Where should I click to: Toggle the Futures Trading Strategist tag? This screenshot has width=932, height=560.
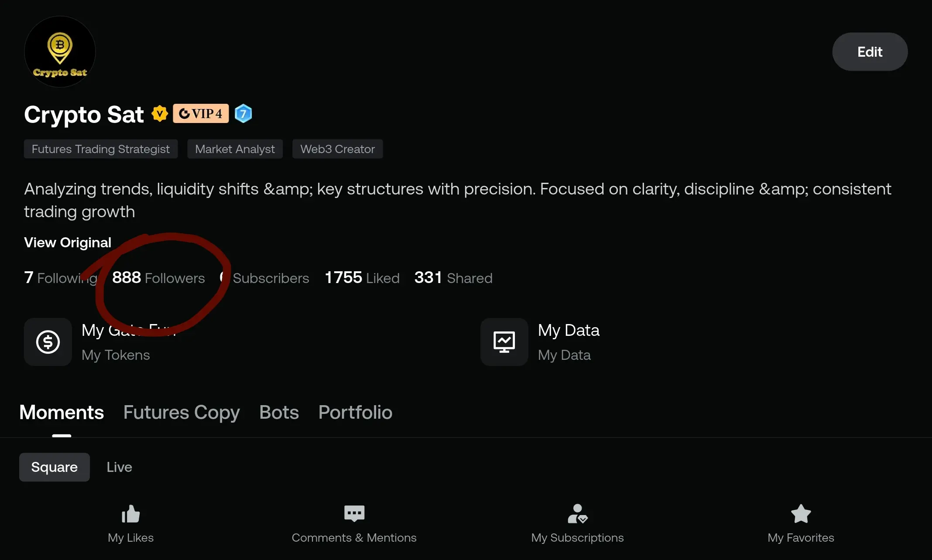(101, 149)
